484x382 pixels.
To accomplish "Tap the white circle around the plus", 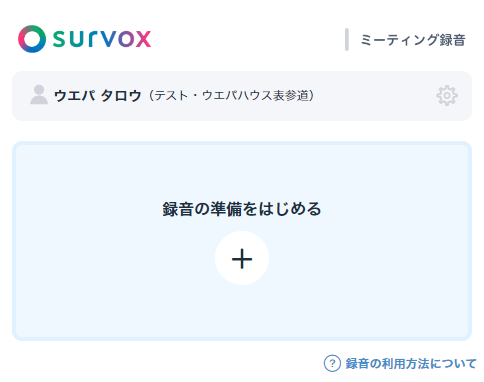I will tap(242, 258).
